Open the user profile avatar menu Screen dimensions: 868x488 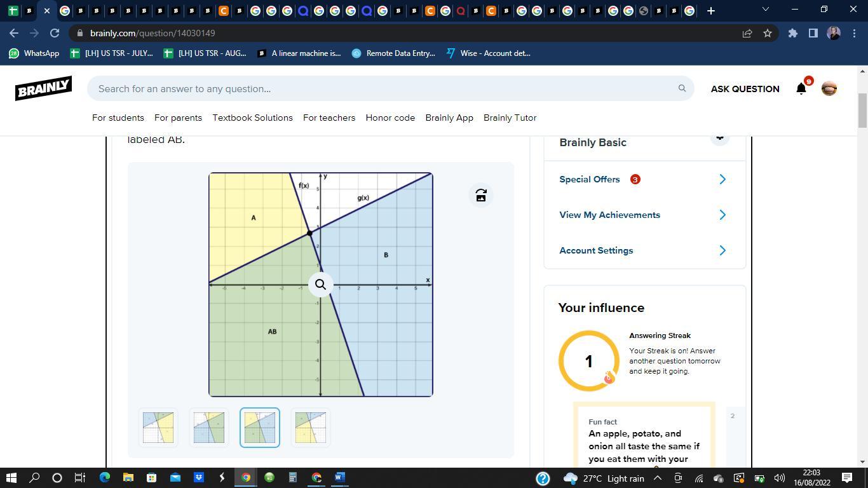829,89
